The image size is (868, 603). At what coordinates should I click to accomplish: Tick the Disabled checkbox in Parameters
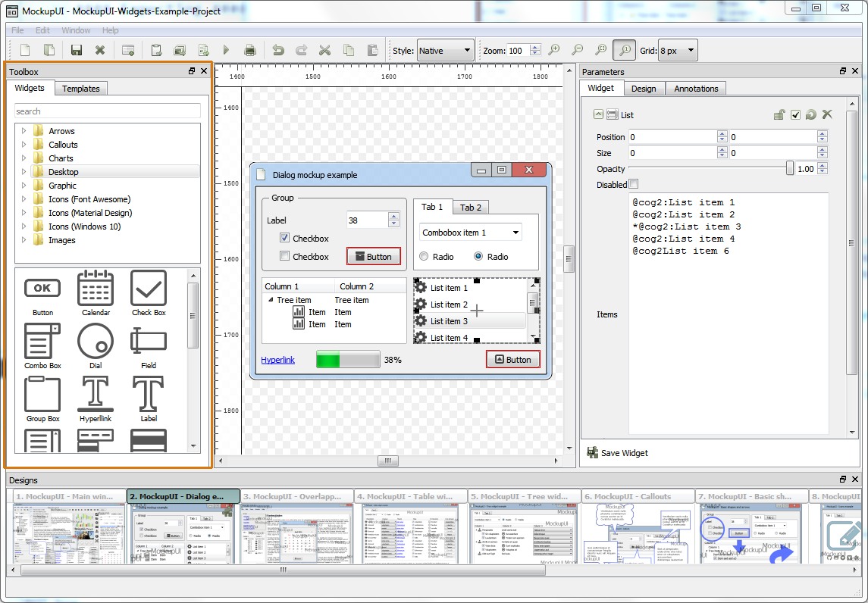coord(634,184)
